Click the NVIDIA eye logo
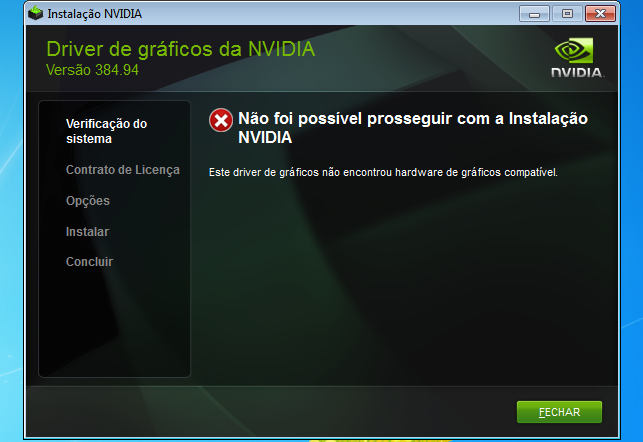643x442 pixels. click(574, 50)
